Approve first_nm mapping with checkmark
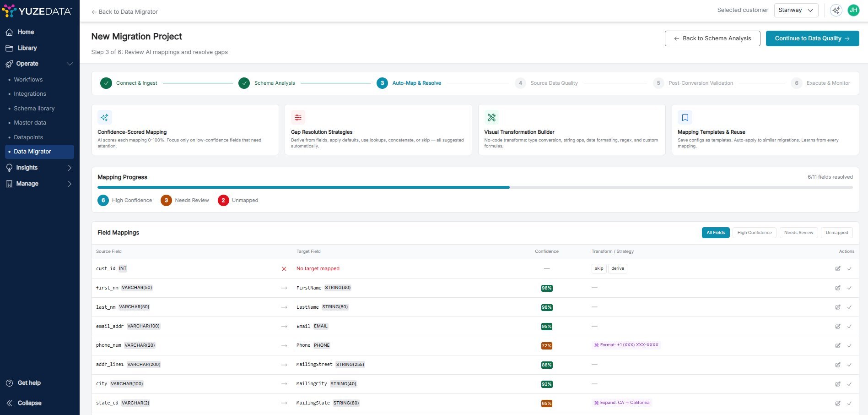The height and width of the screenshot is (415, 868). pos(849,288)
